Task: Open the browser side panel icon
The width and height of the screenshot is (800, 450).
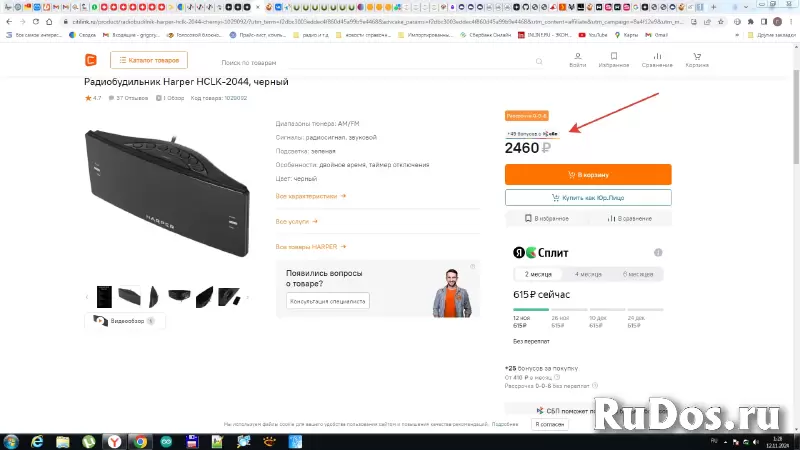Action: [764, 22]
